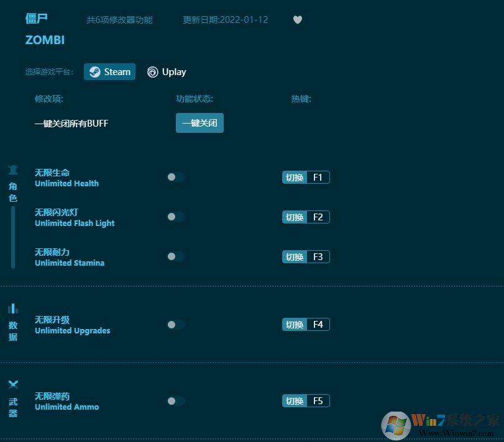Viewport: 504px width, 442px height.
Task: Enable the Unlimited Health toggle
Action: (176, 177)
